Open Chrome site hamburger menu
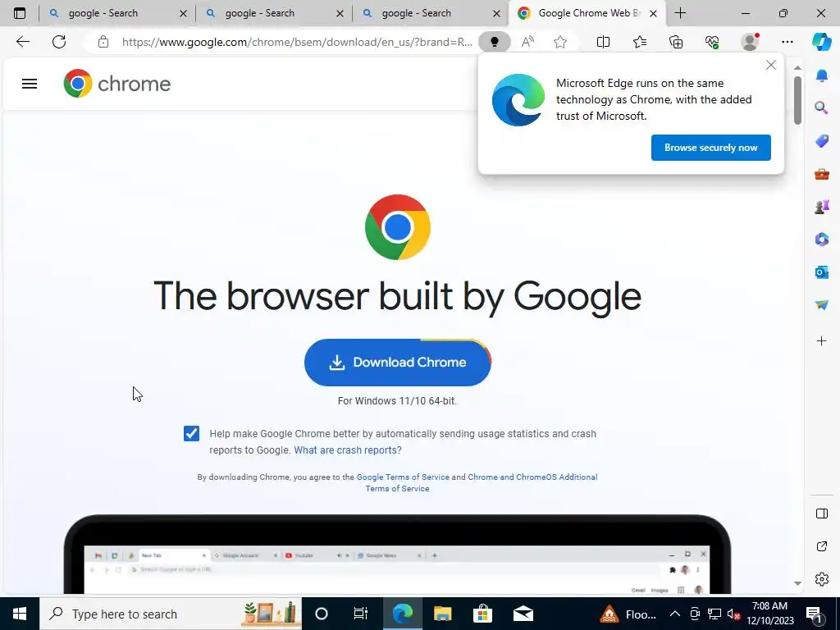Screen dimensions: 840x630 click(x=30, y=84)
